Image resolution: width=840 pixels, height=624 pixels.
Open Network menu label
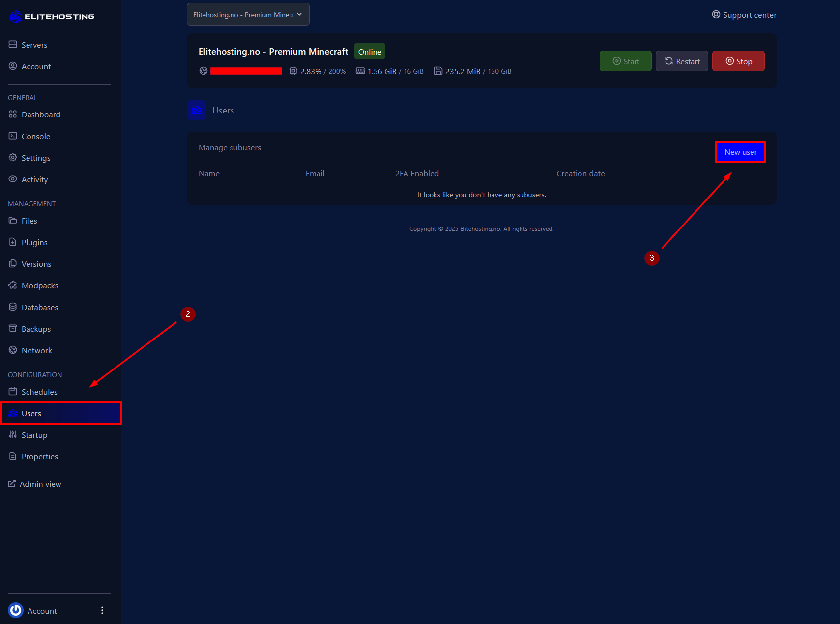(37, 350)
